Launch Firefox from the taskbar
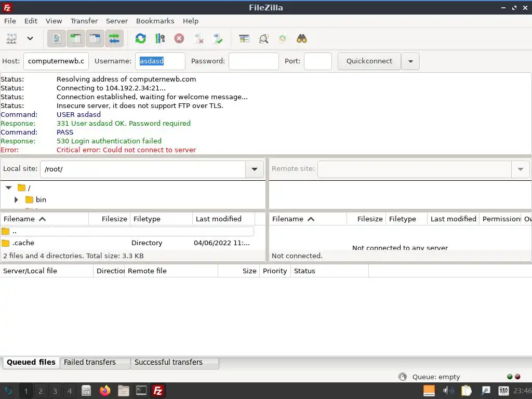Screen dimensions: 532x399 pos(105,391)
